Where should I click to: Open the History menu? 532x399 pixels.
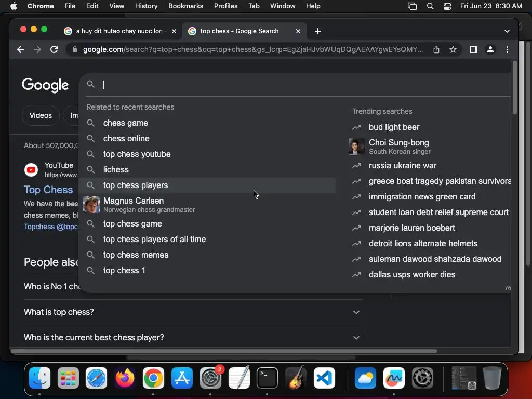point(146,6)
